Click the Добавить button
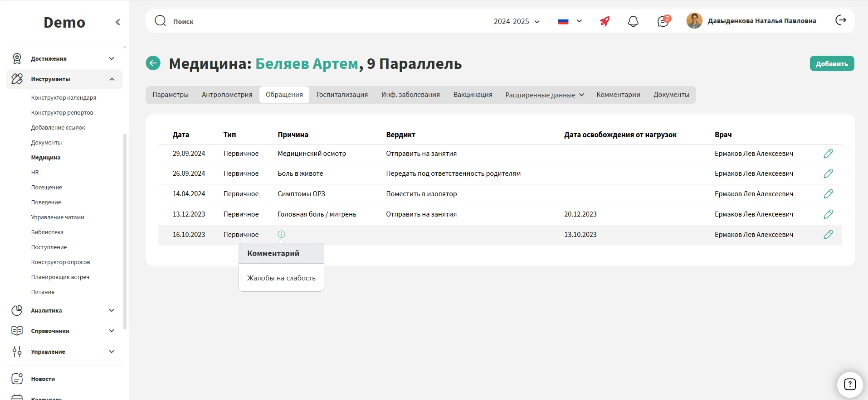The image size is (868, 400). click(x=832, y=63)
